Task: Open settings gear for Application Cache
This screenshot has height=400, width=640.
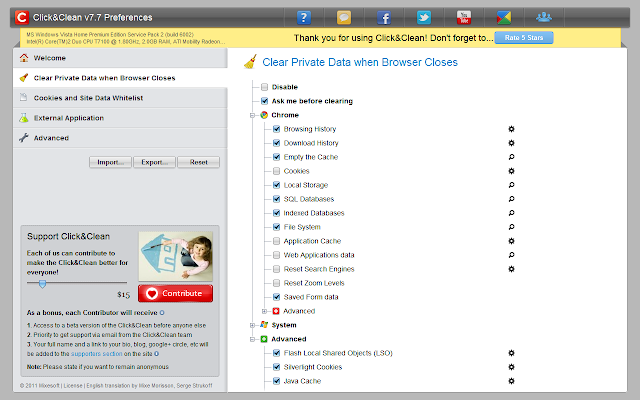Action: tap(511, 241)
